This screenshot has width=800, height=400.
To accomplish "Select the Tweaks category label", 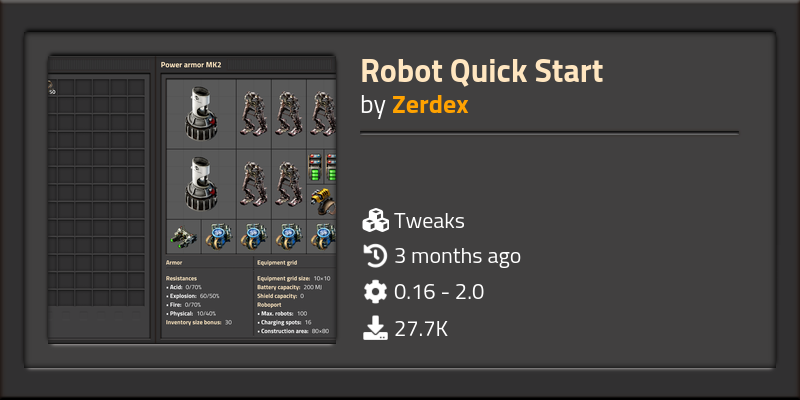I will (429, 221).
